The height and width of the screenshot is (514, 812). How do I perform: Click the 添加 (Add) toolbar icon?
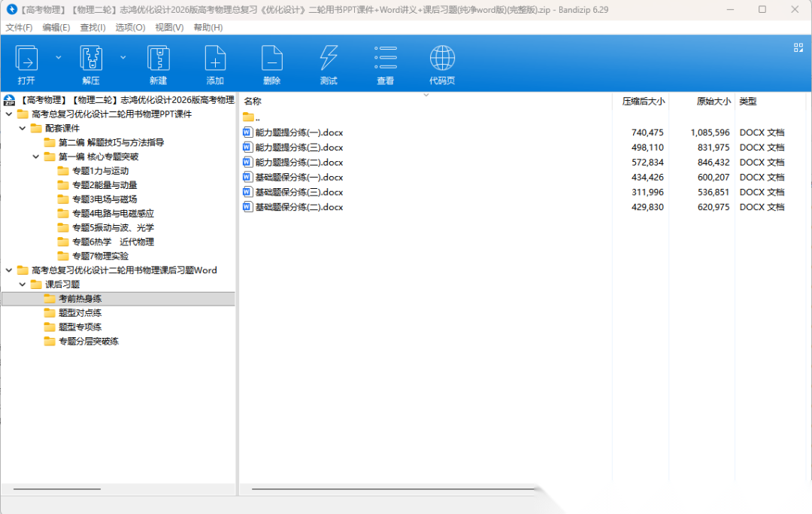(x=215, y=64)
